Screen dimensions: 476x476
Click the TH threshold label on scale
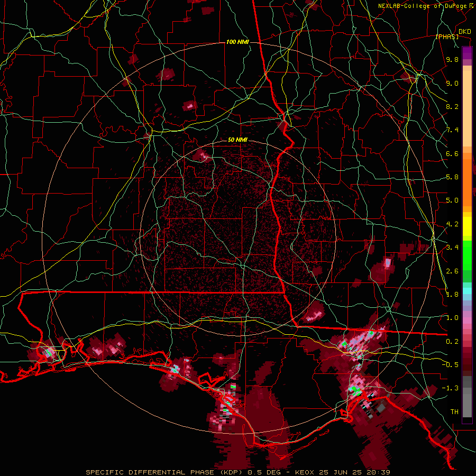pos(454,412)
